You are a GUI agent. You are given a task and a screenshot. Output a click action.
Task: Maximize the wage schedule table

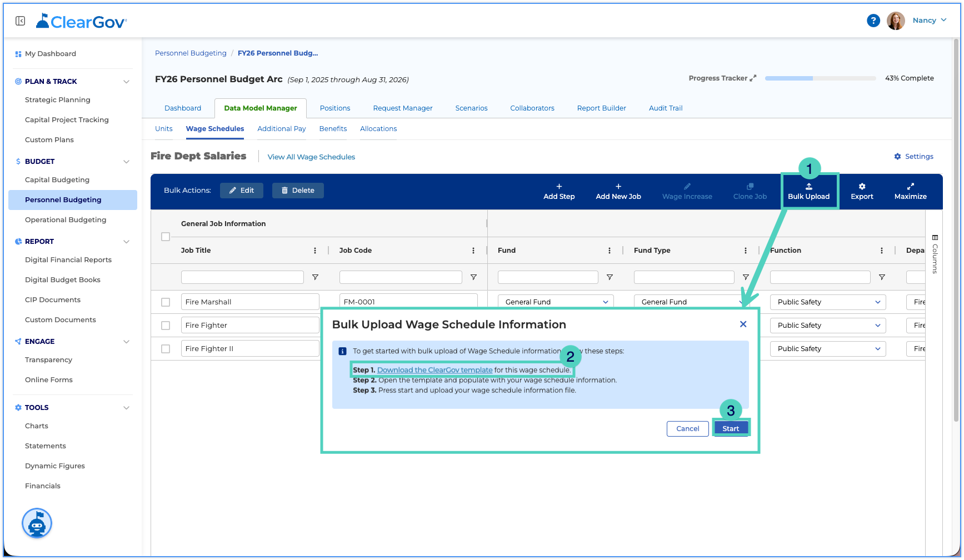pos(910,191)
